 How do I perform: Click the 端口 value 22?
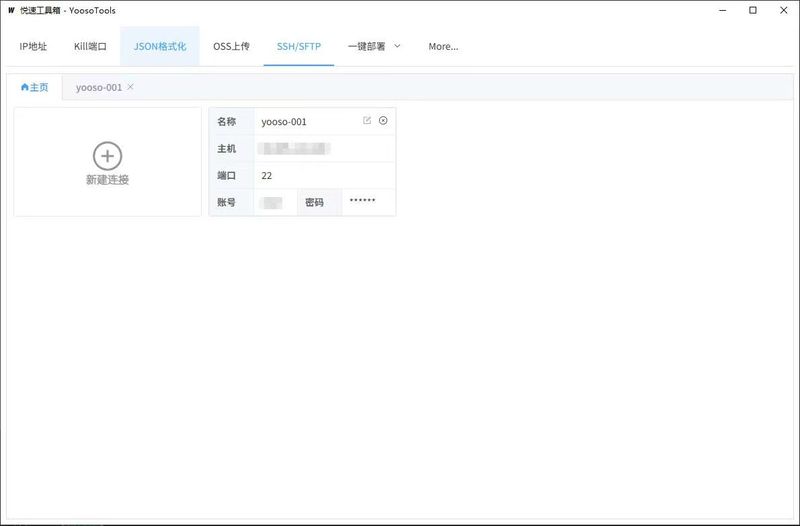click(267, 175)
